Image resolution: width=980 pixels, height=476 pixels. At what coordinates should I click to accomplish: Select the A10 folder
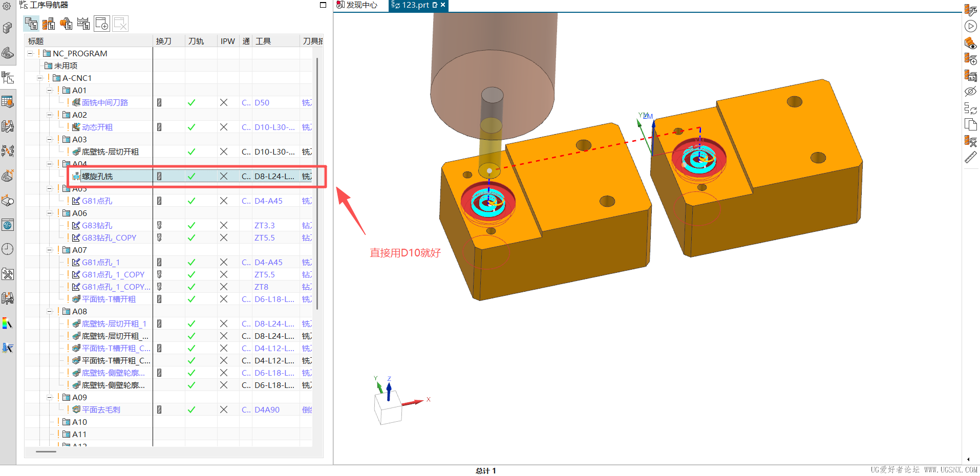(79, 422)
